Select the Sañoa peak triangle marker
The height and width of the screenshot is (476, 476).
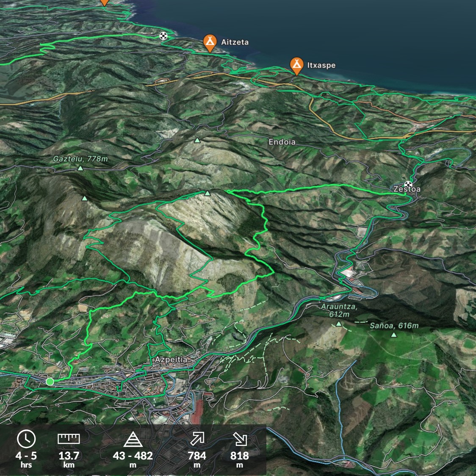(394, 335)
